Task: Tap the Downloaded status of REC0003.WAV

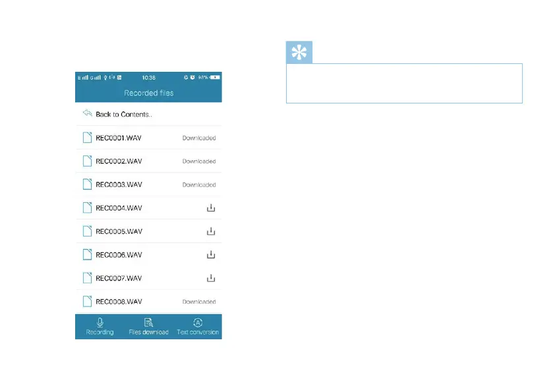Action: click(199, 184)
